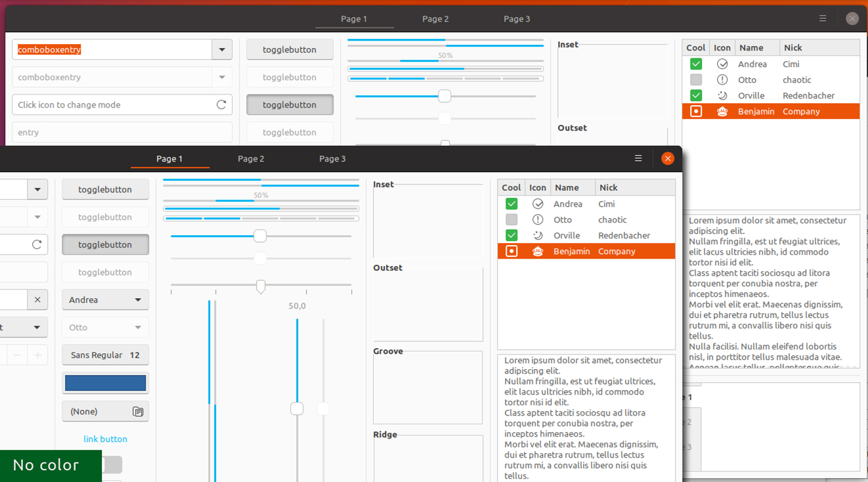Click Otto's exclamation icon in front window
The image size is (868, 482).
click(538, 219)
